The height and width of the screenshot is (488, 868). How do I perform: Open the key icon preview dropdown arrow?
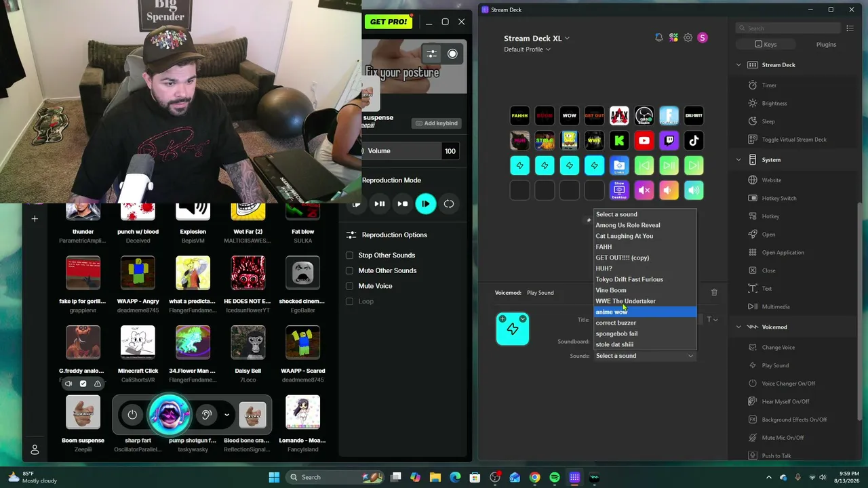(x=523, y=319)
